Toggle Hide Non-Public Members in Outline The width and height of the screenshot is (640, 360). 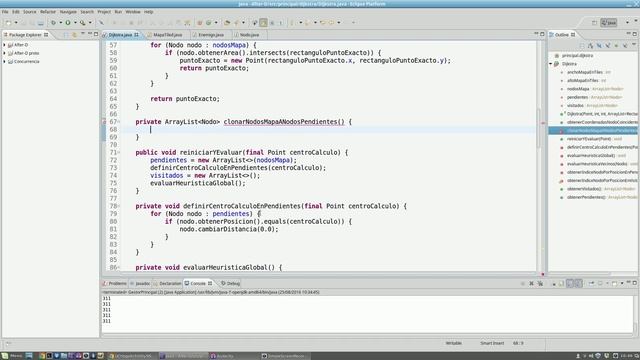click(616, 46)
